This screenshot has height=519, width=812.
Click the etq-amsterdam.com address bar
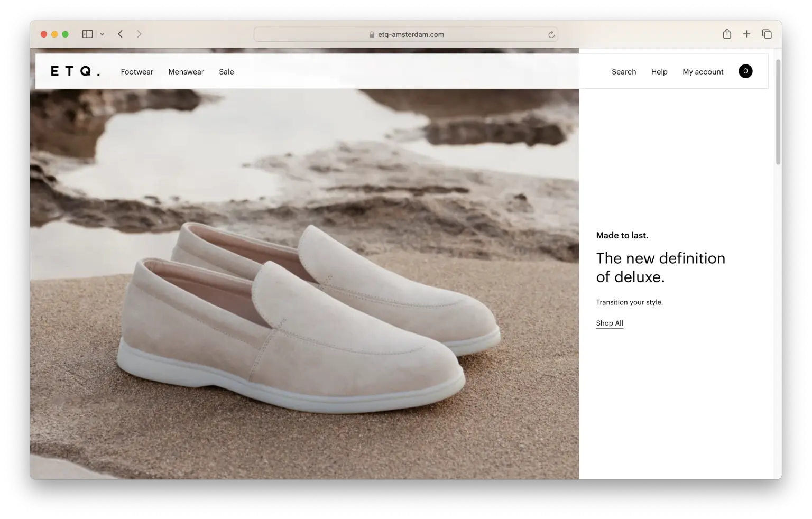pyautogui.click(x=406, y=34)
